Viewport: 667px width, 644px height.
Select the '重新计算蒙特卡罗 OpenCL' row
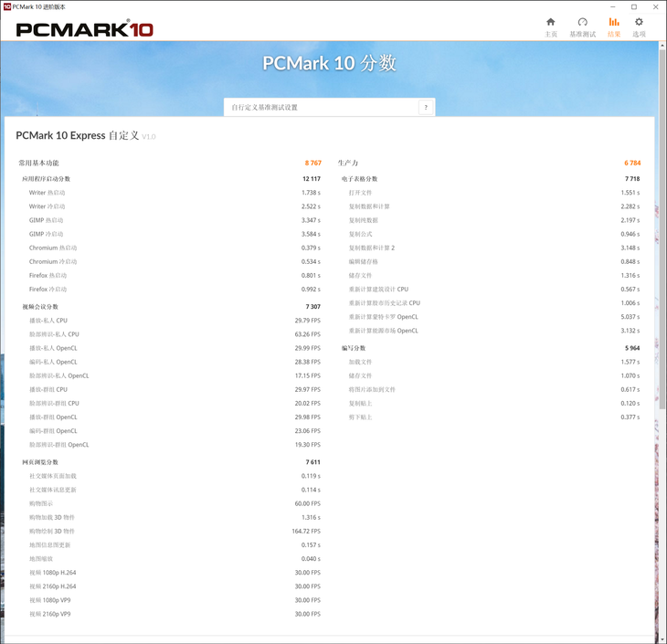pyautogui.click(x=494, y=317)
